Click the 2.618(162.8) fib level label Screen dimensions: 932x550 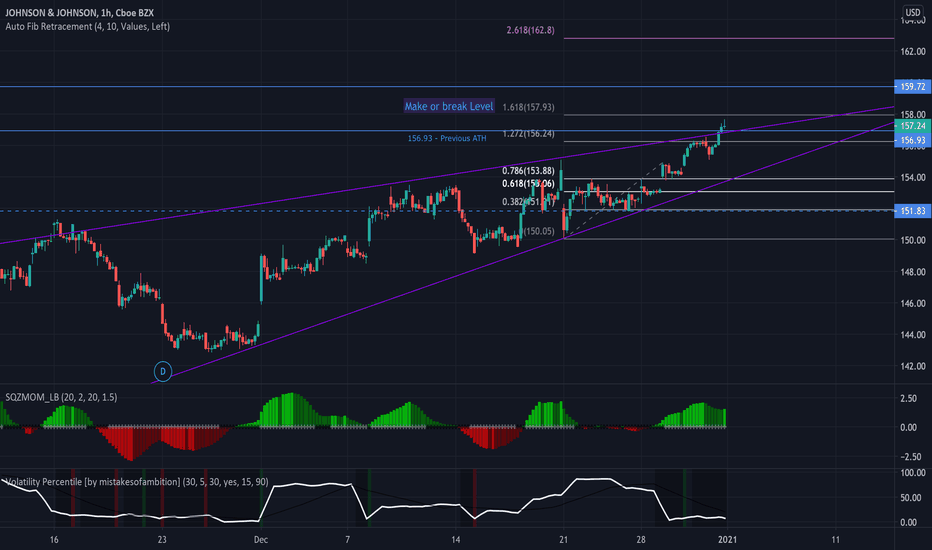(x=530, y=30)
